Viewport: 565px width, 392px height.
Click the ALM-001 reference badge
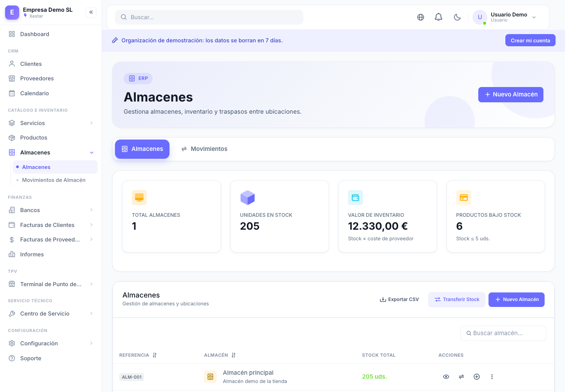[132, 377]
